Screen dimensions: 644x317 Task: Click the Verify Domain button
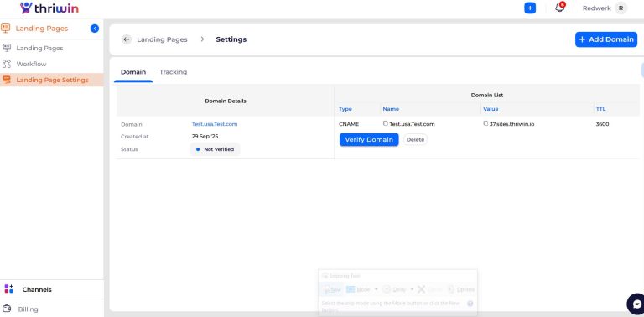[x=369, y=139]
